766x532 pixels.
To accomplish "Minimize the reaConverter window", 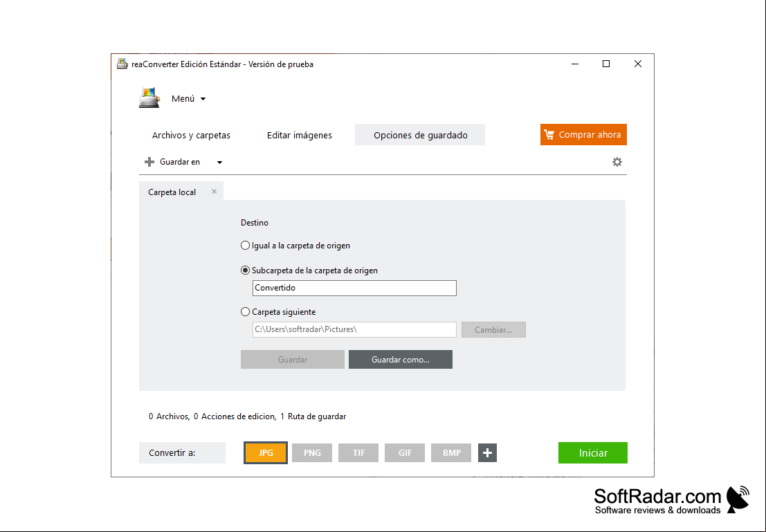I will pyautogui.click(x=575, y=64).
